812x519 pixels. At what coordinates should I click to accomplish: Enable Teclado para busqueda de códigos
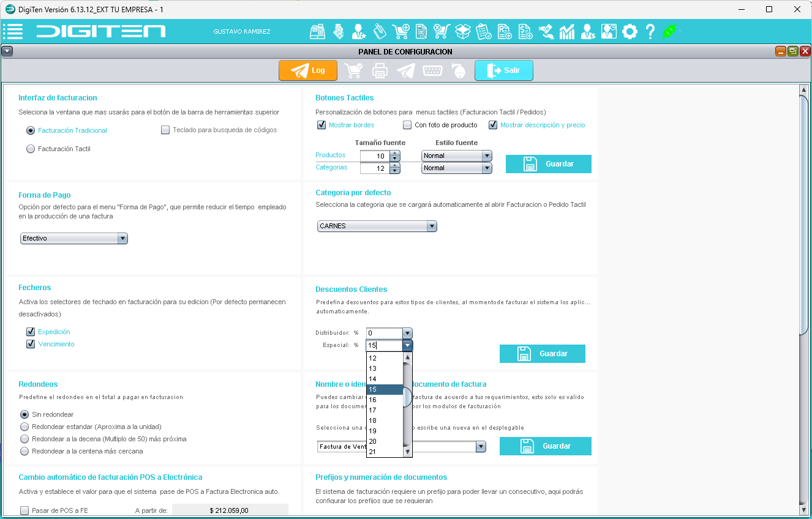pos(165,130)
